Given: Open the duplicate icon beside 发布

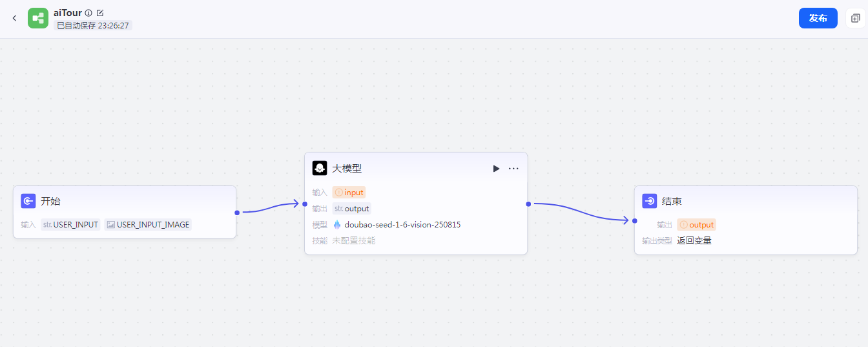Looking at the screenshot, I should [x=855, y=18].
